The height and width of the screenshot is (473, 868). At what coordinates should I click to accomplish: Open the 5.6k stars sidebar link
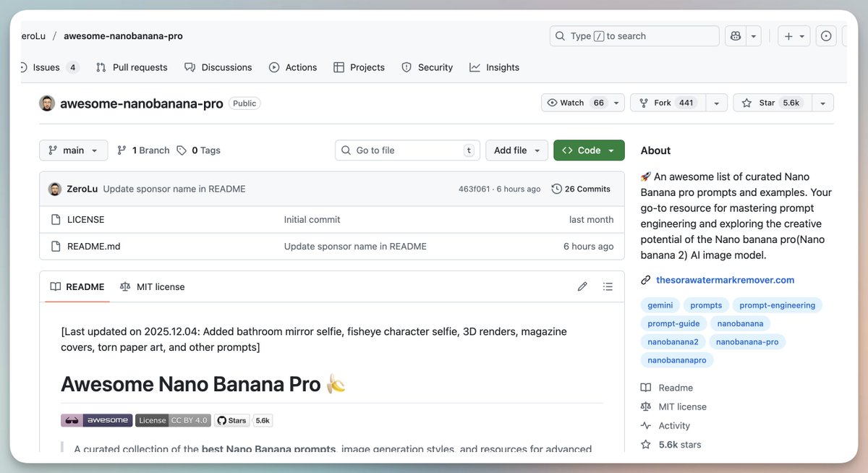pos(671,444)
